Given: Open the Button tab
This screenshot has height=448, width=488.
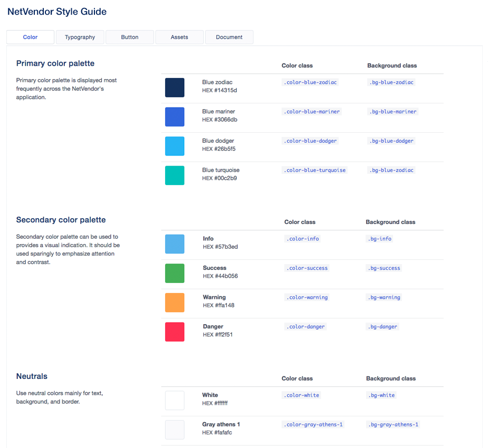Looking at the screenshot, I should (130, 37).
